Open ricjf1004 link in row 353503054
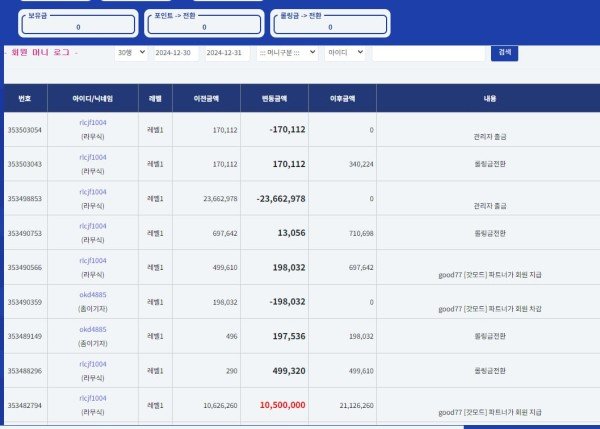The width and height of the screenshot is (600, 429). click(92, 123)
